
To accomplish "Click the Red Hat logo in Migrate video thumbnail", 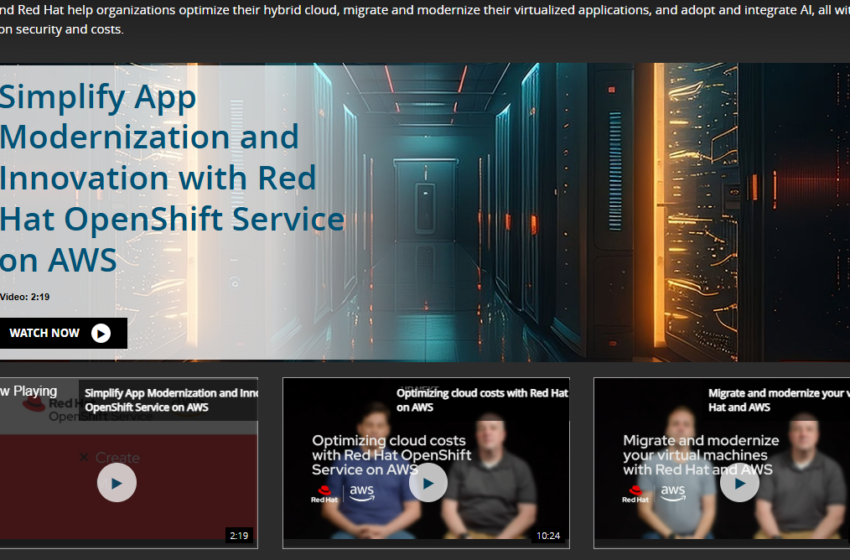I will 635,494.
